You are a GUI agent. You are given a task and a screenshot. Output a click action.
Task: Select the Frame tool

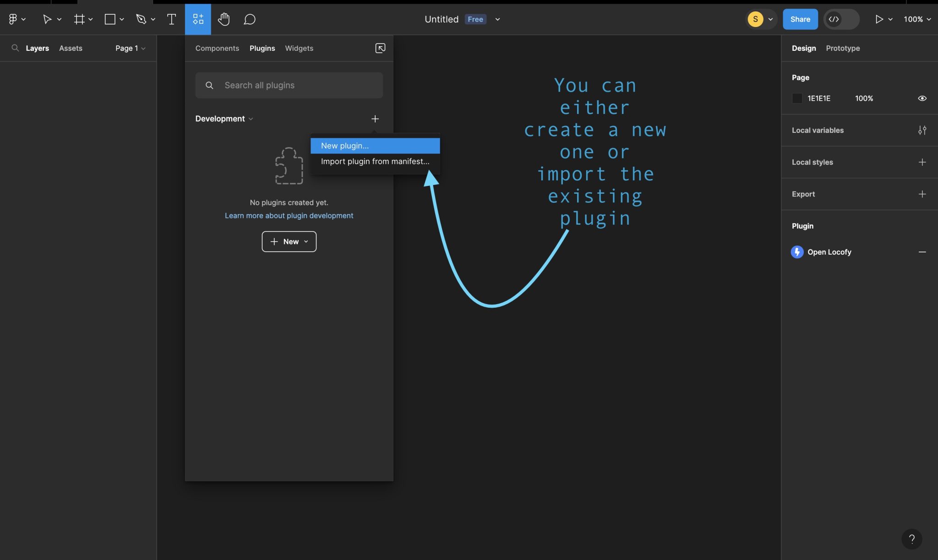[x=79, y=19]
